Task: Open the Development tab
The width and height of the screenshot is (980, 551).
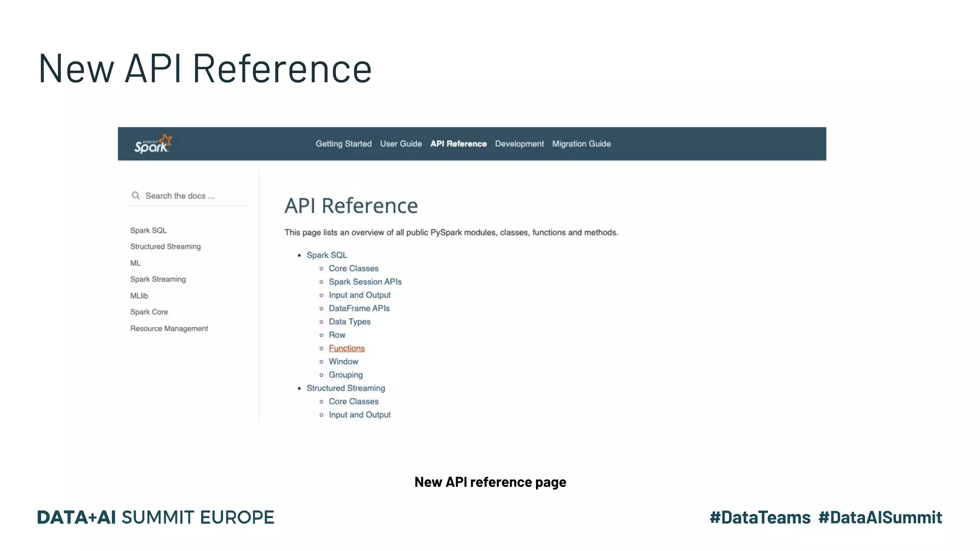Action: click(x=519, y=143)
